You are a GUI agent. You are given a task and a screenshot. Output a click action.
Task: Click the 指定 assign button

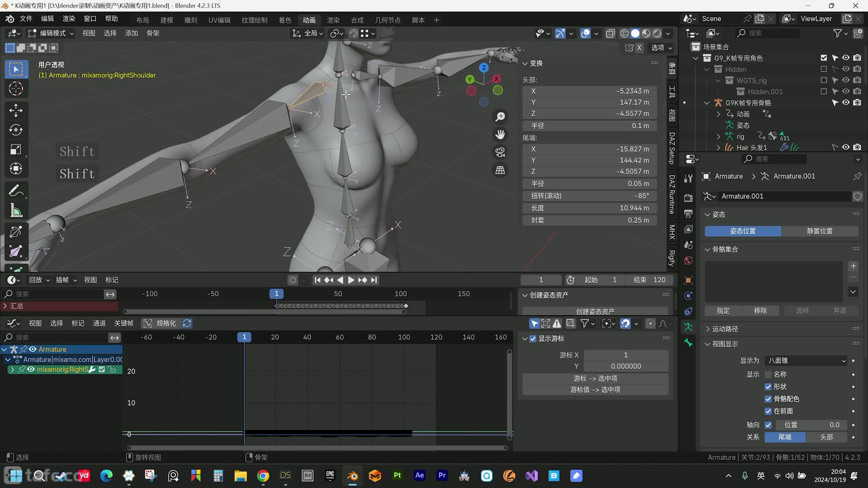[x=723, y=311]
